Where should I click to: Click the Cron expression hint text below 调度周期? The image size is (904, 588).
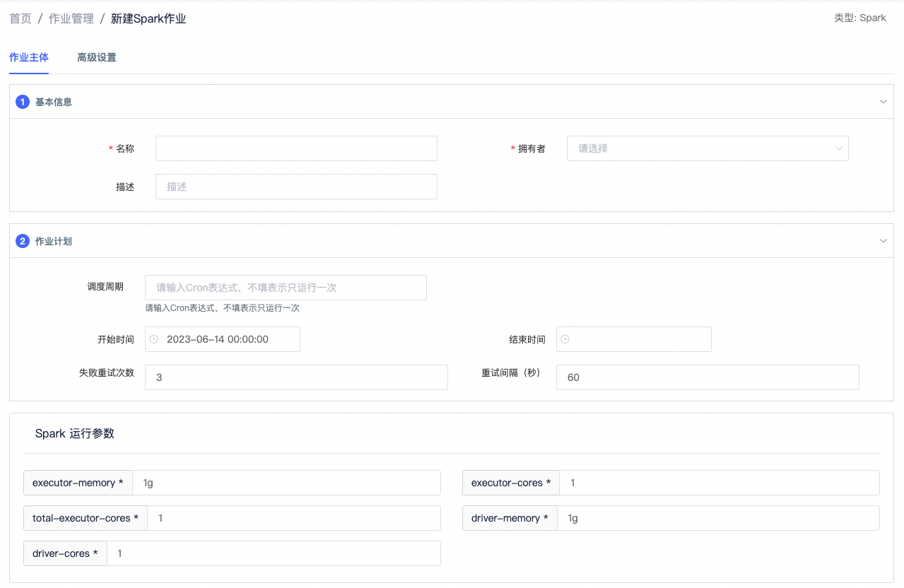pyautogui.click(x=223, y=308)
